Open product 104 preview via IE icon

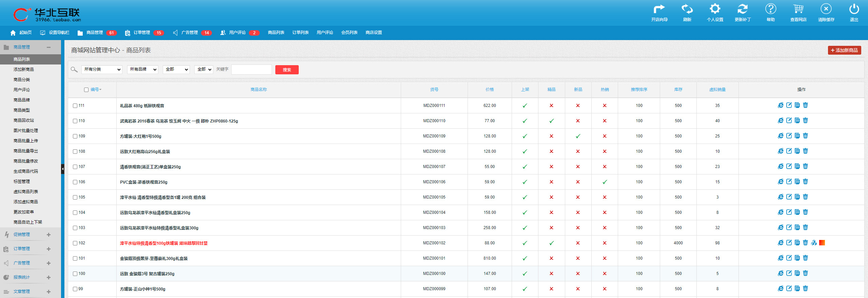tap(781, 212)
